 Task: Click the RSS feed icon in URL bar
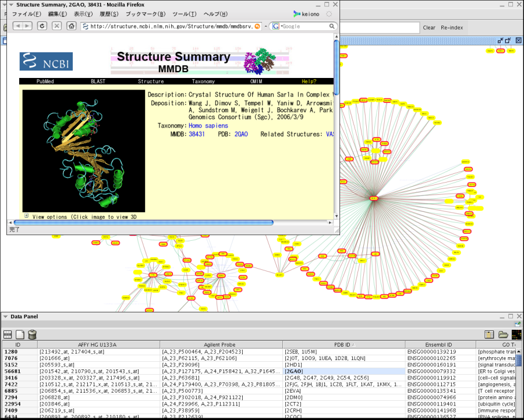click(258, 26)
